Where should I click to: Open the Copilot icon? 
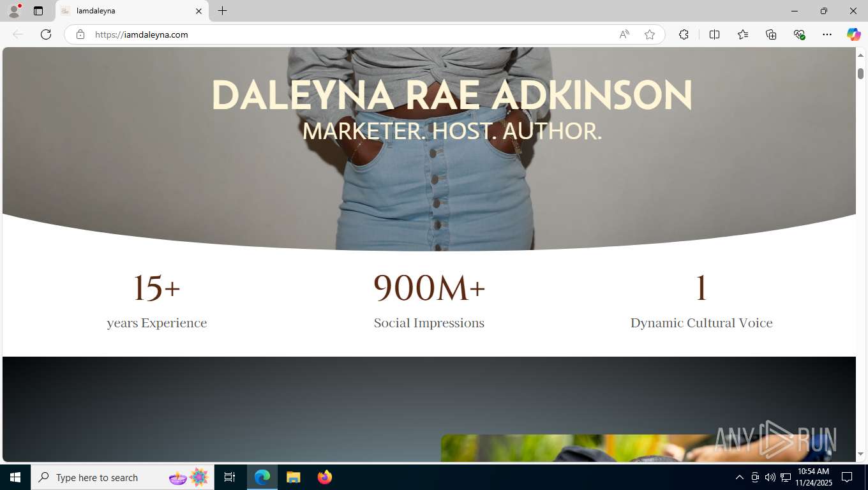[x=854, y=34]
